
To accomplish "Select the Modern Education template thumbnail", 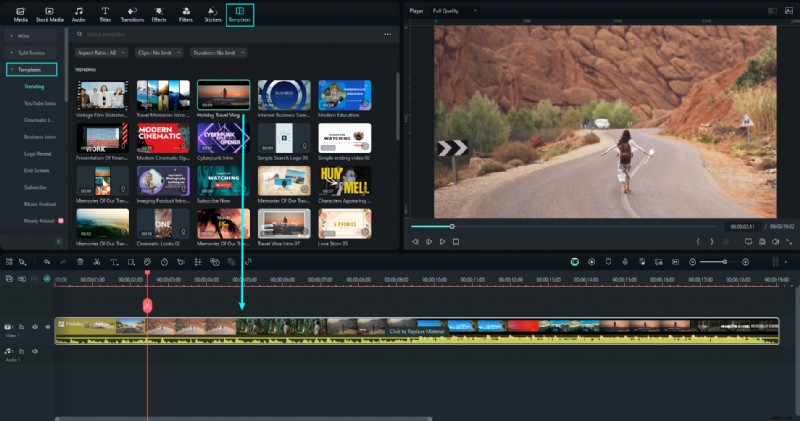I will click(344, 95).
